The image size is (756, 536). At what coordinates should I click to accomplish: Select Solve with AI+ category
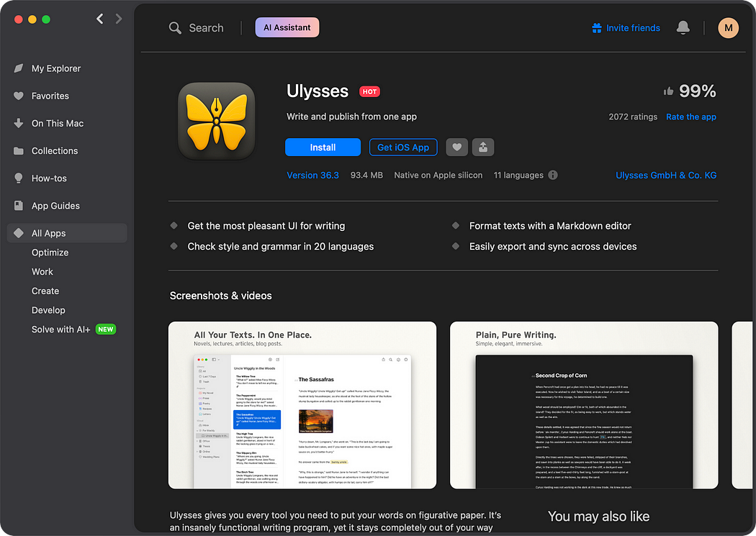click(61, 329)
